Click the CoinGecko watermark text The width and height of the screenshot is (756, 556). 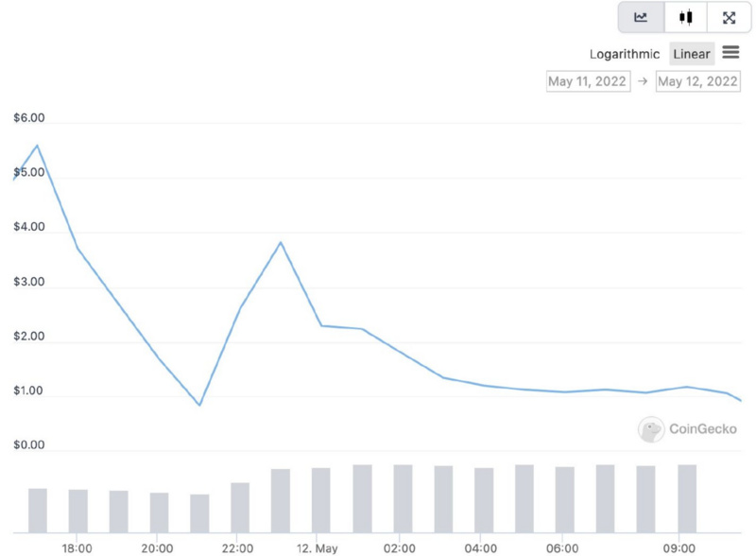(x=702, y=429)
